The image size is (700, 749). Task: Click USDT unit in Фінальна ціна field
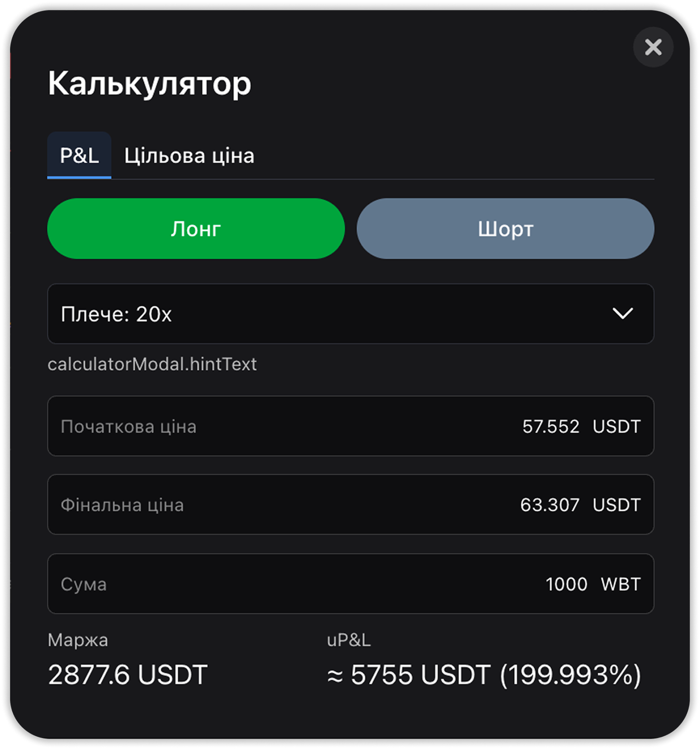[x=616, y=505]
